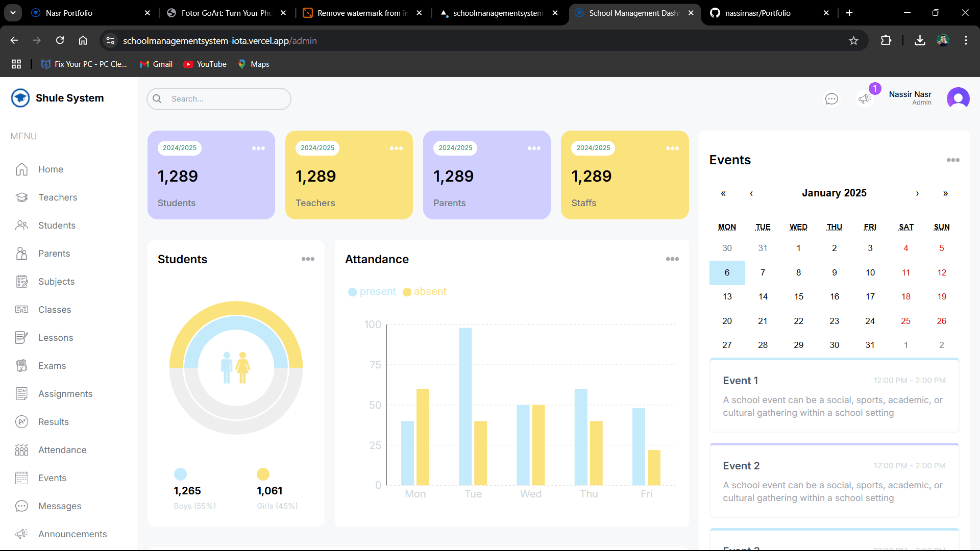Open the messages chat bubble icon
The height and width of the screenshot is (551, 980).
tap(831, 98)
